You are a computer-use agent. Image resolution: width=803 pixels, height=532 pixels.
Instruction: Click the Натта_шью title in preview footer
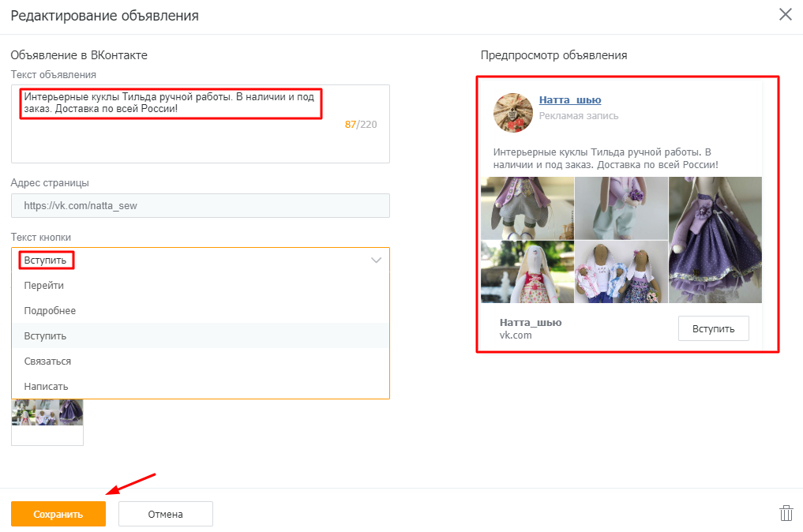tap(531, 323)
